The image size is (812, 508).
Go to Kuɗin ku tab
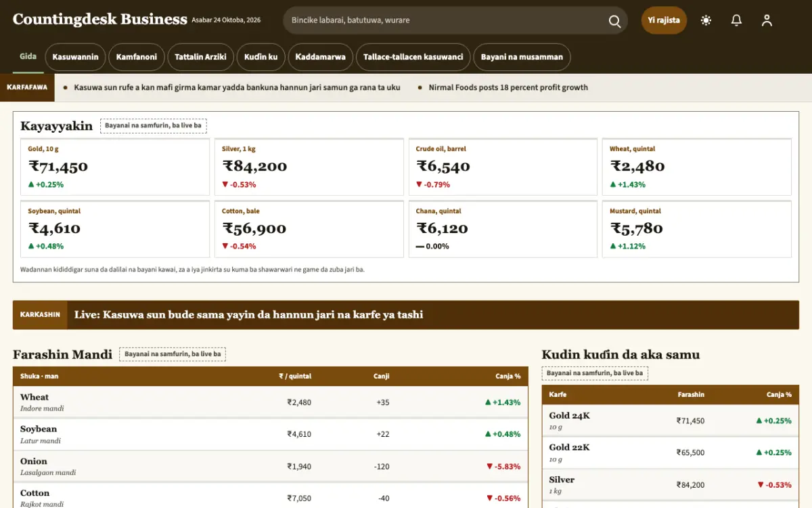pos(261,57)
